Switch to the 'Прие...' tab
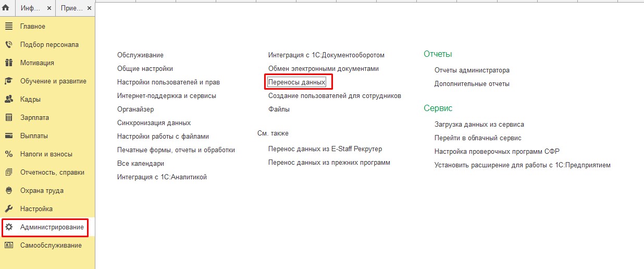Viewport: 644px width, 269px height. (x=71, y=9)
